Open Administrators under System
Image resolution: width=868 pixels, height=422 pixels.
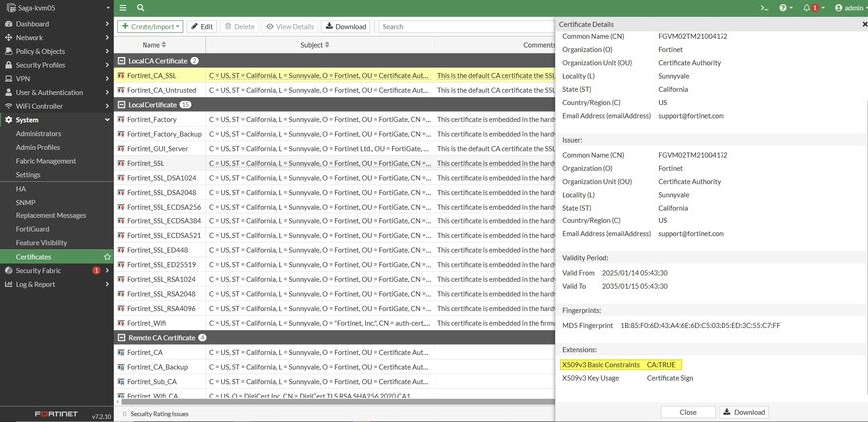point(38,133)
